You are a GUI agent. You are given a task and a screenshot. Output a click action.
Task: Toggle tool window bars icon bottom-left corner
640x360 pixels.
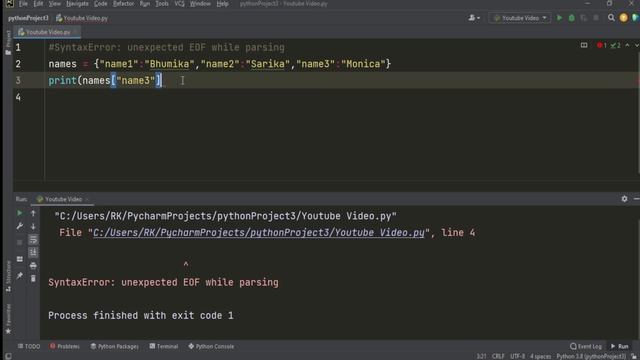point(8,356)
